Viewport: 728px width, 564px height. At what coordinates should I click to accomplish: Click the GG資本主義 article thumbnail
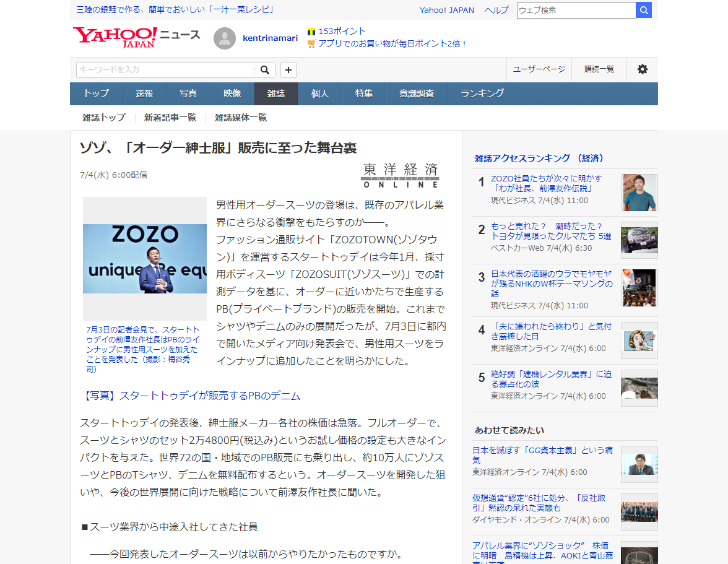(639, 464)
